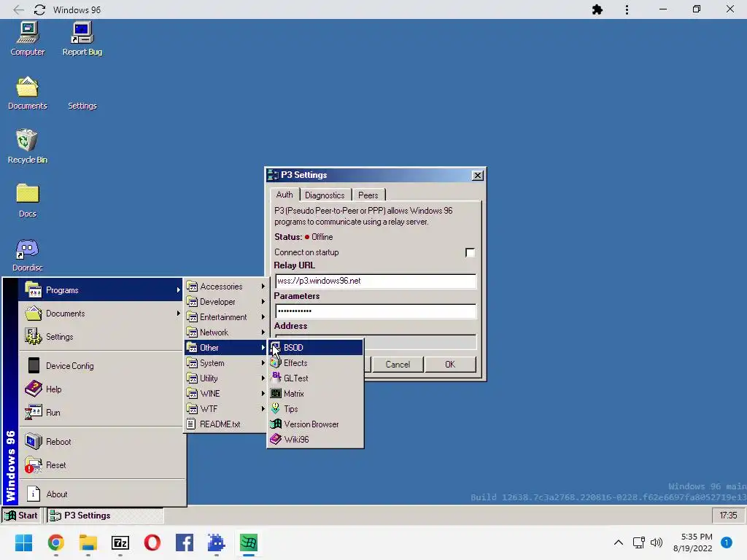Click the Windows 96 Start button
The height and width of the screenshot is (560, 747).
(21, 516)
